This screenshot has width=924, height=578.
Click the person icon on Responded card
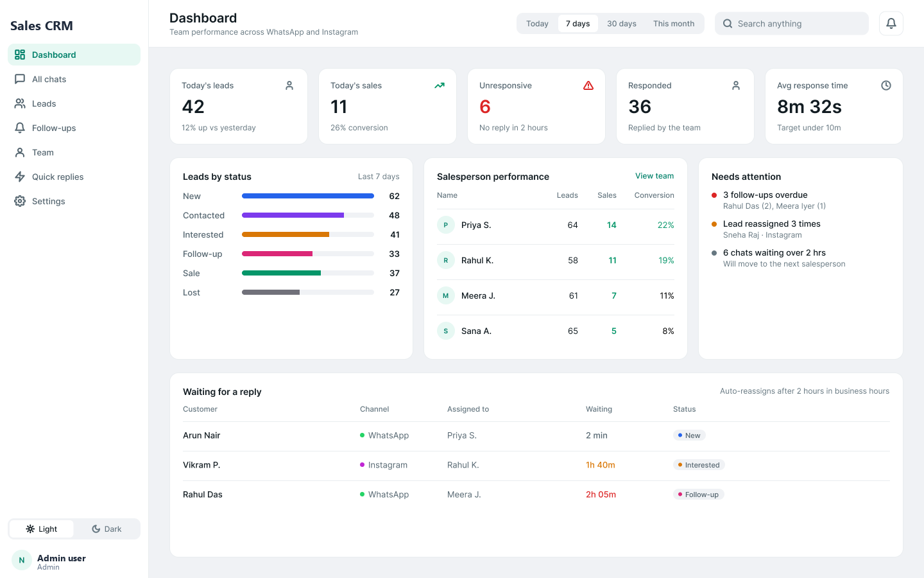pos(736,85)
